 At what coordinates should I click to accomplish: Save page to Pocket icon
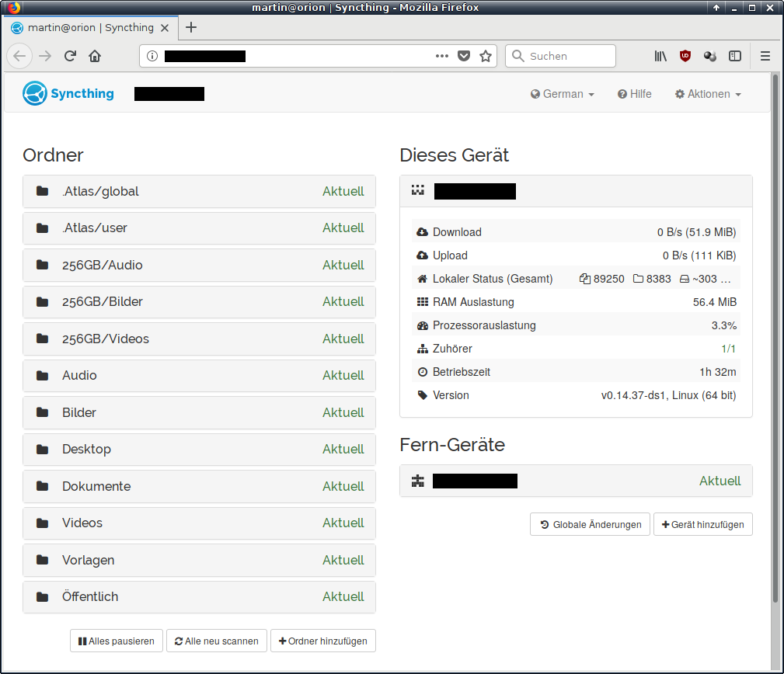point(464,56)
